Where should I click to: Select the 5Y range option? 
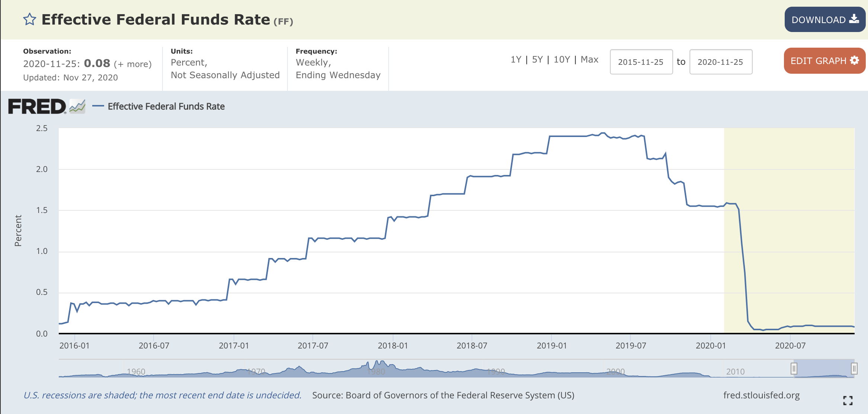537,60
